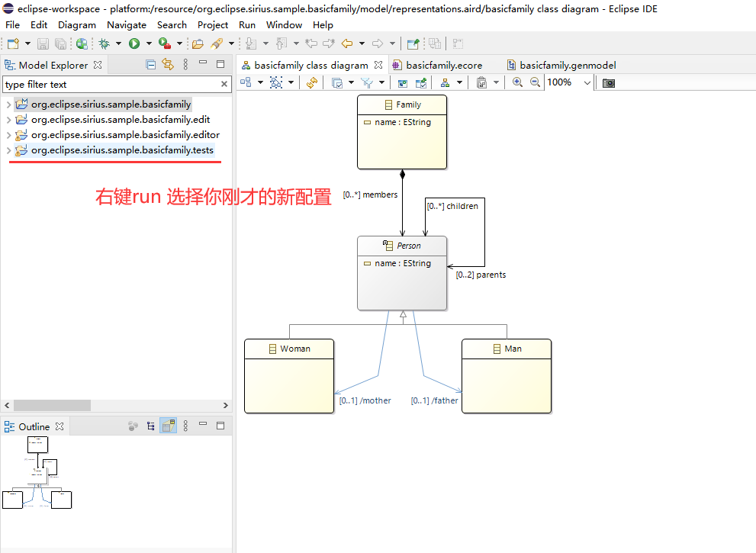Zoom in on the class diagram

pos(517,82)
